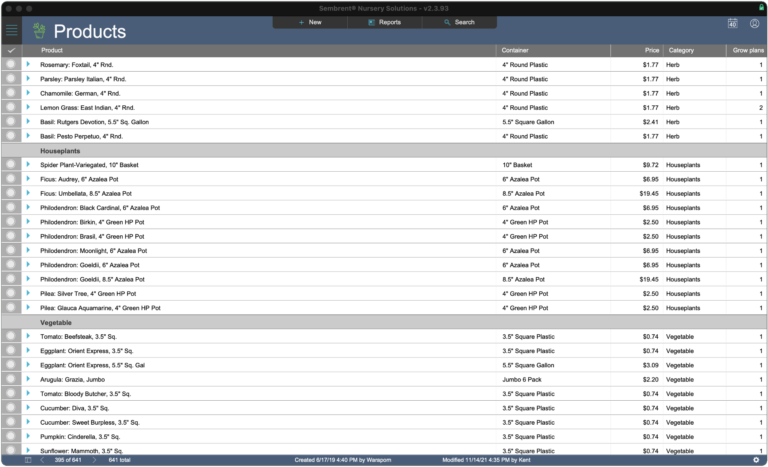Expand the Ficus: Umbellata row arrow
This screenshot has width=768, height=467.
pyautogui.click(x=28, y=193)
